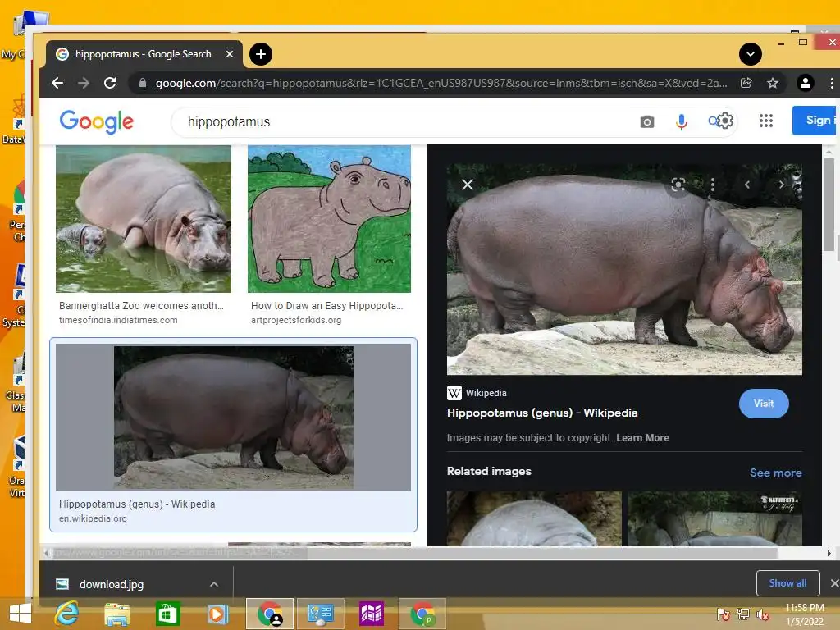Click the Google logo
840x630 pixels.
coord(97,121)
